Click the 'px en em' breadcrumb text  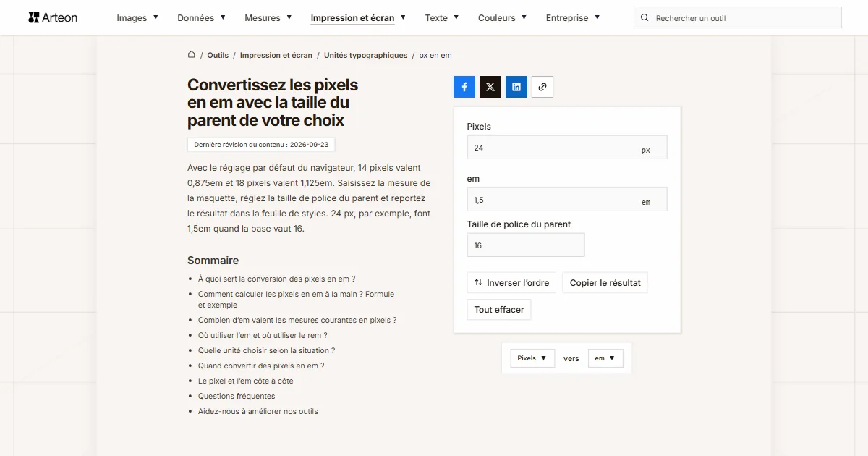[x=435, y=55]
